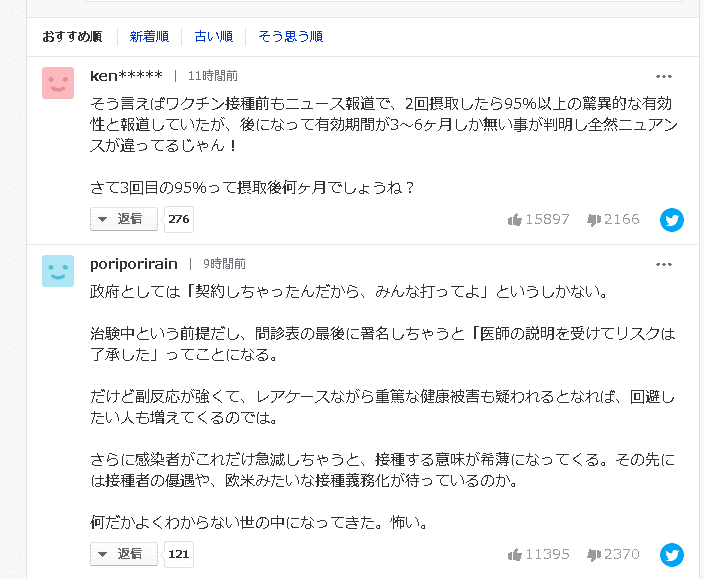Expand replies to poriporirain's comment
Screen dimensions: 704x579
coord(124,554)
